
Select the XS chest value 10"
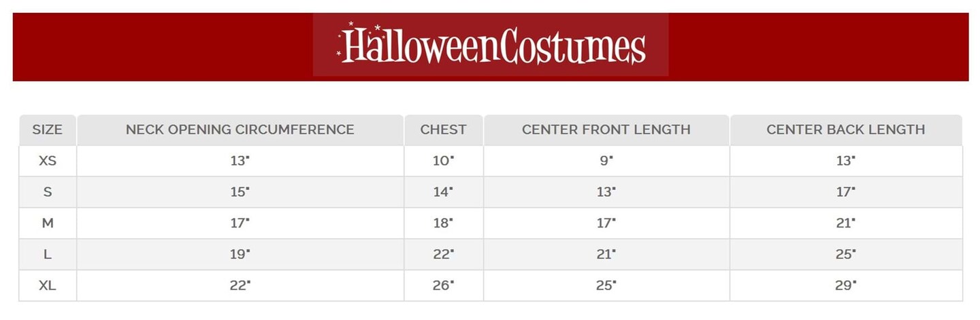point(443,161)
